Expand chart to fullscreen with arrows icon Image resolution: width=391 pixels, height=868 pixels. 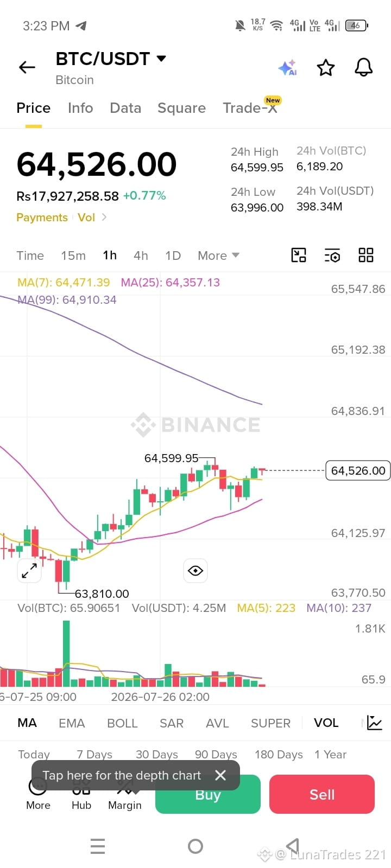tap(29, 570)
